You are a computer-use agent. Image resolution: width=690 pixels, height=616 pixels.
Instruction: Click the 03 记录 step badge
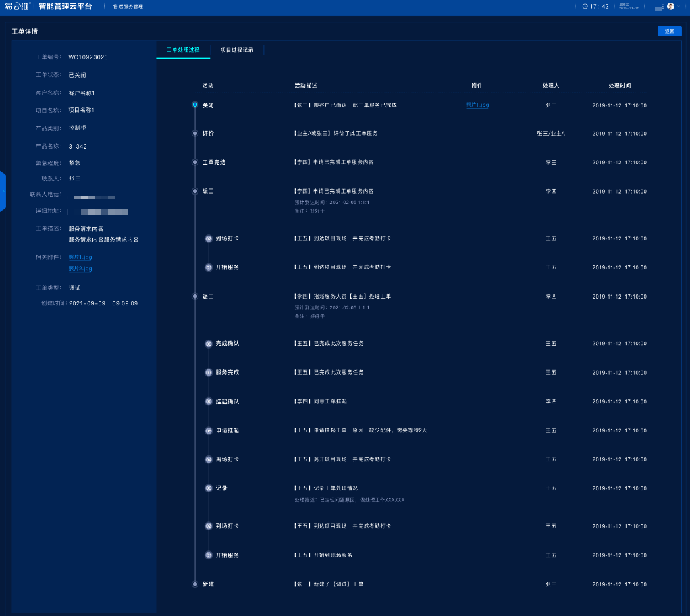(x=209, y=488)
